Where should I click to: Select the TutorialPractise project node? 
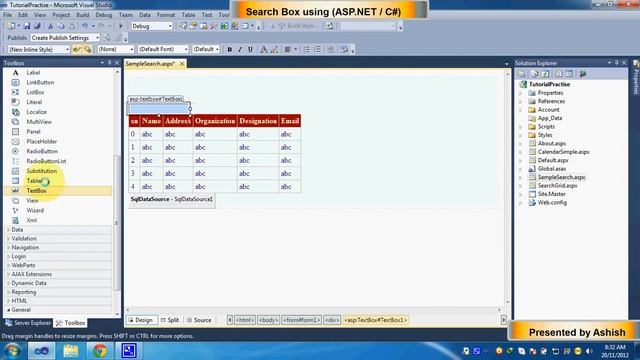click(549, 84)
